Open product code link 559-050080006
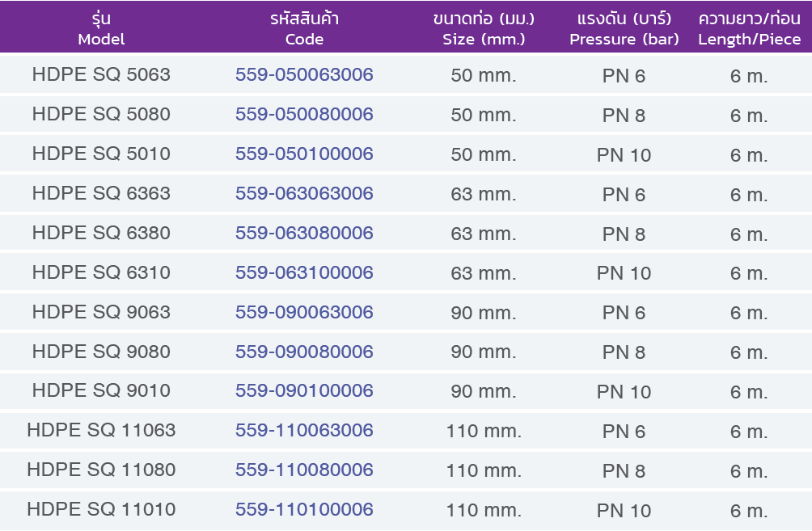Image resolution: width=812 pixels, height=531 pixels. click(x=304, y=114)
